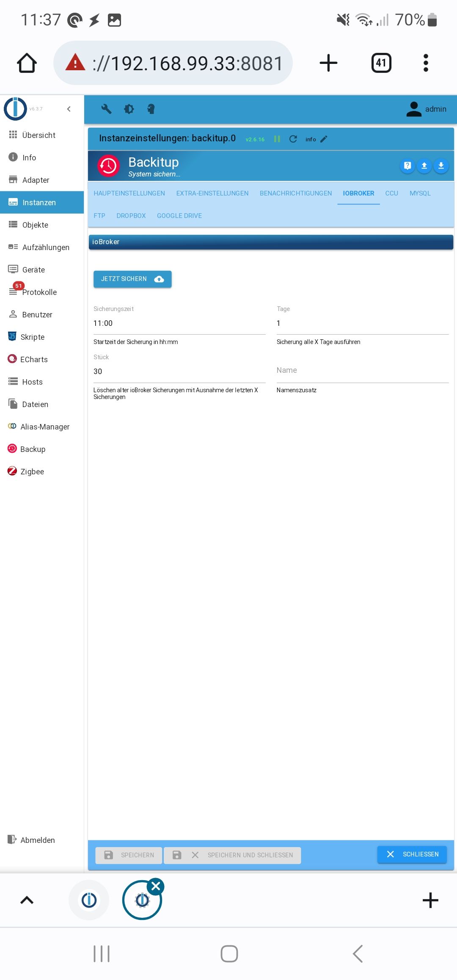
Task: Focus the Name suffix field
Action: click(x=363, y=371)
